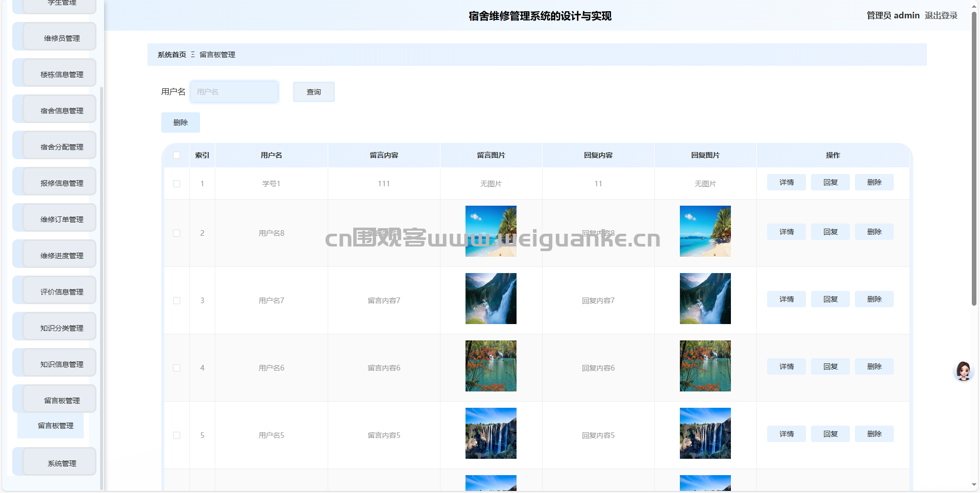Expand the 宿舍分配管理 sidebar menu

coord(55,145)
